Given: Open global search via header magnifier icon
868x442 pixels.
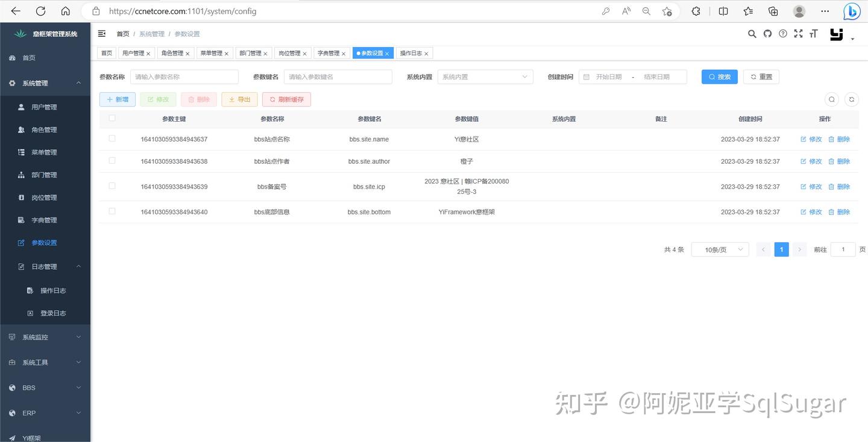Looking at the screenshot, I should pos(752,34).
